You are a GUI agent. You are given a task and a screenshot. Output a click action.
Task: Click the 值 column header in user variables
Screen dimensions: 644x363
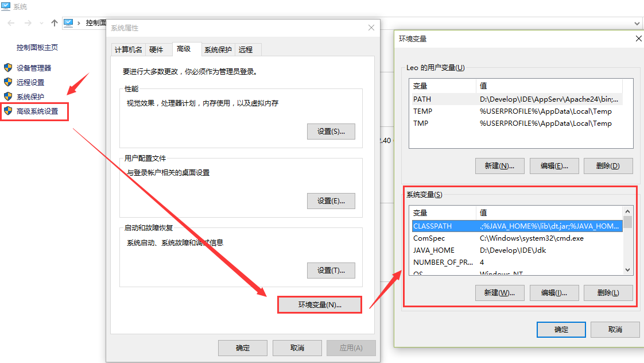(549, 86)
